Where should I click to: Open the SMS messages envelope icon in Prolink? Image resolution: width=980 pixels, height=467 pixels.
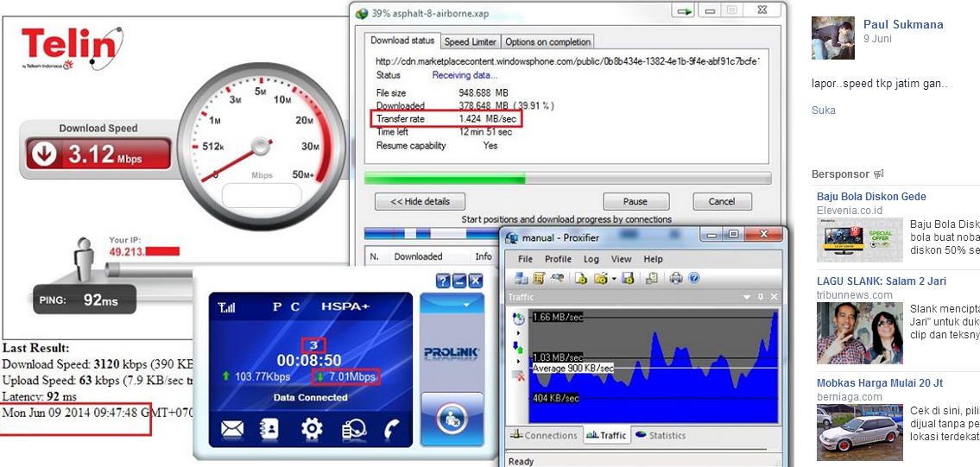(x=232, y=429)
